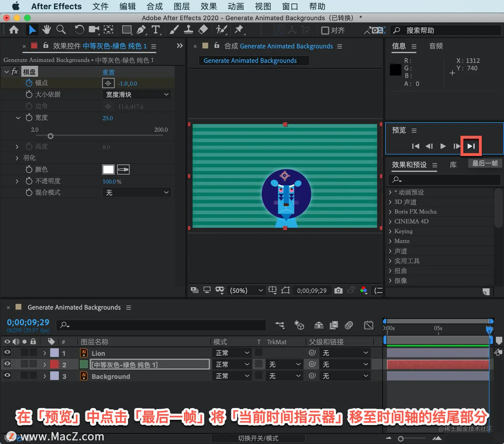The height and width of the screenshot is (444, 504).
Task: Select the Zoom magnifier tool
Action: click(x=61, y=30)
